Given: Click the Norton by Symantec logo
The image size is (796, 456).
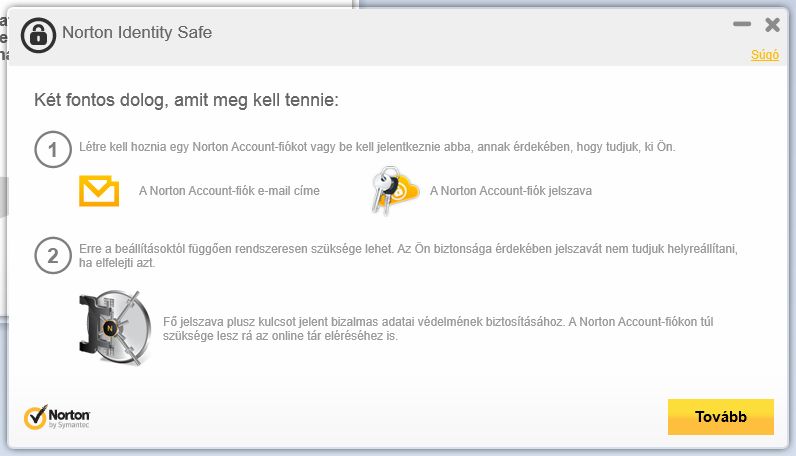Looking at the screenshot, I should tap(57, 417).
